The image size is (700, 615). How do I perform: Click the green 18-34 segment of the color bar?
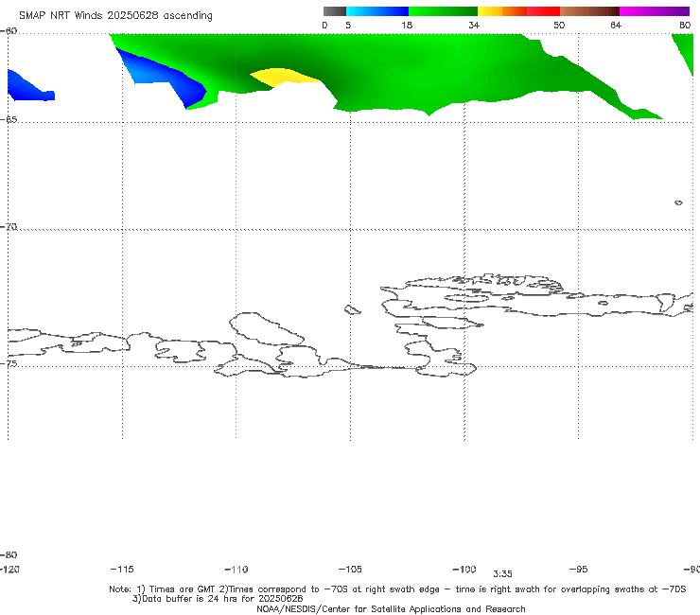coord(443,11)
